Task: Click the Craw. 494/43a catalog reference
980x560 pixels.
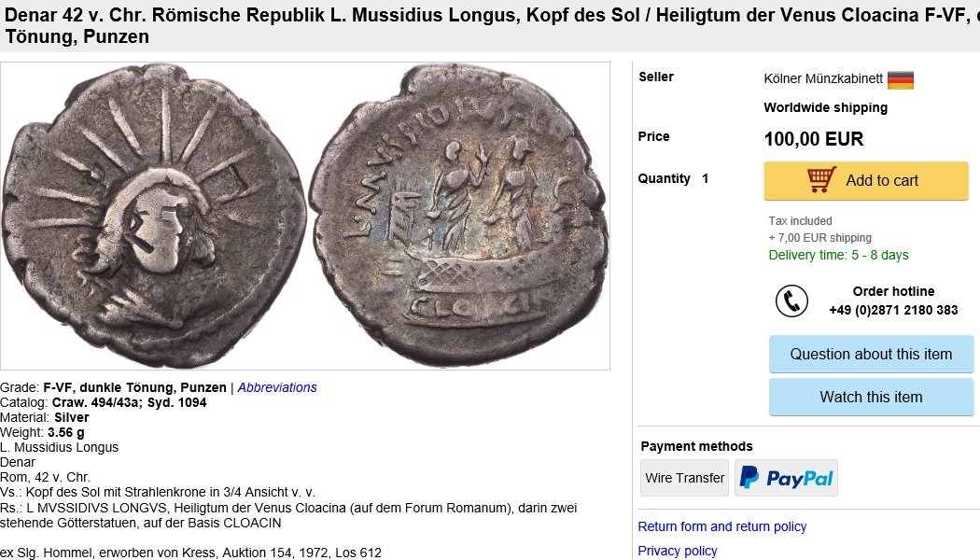Action: (97, 402)
